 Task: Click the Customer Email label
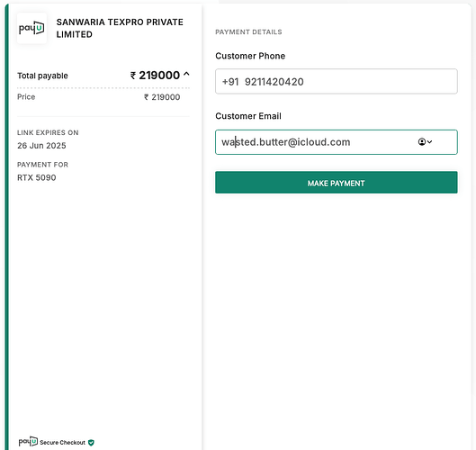(248, 116)
